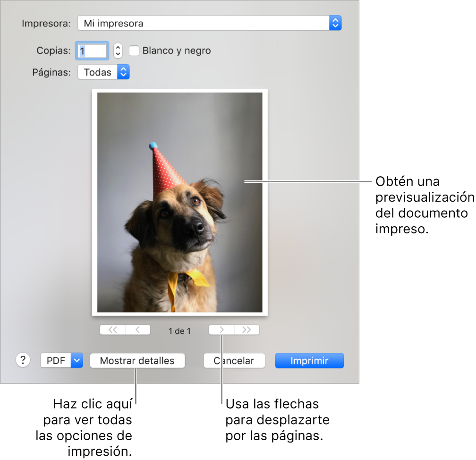Go to next page with right arrow
Screen dimensions: 476x460
pos(221,330)
